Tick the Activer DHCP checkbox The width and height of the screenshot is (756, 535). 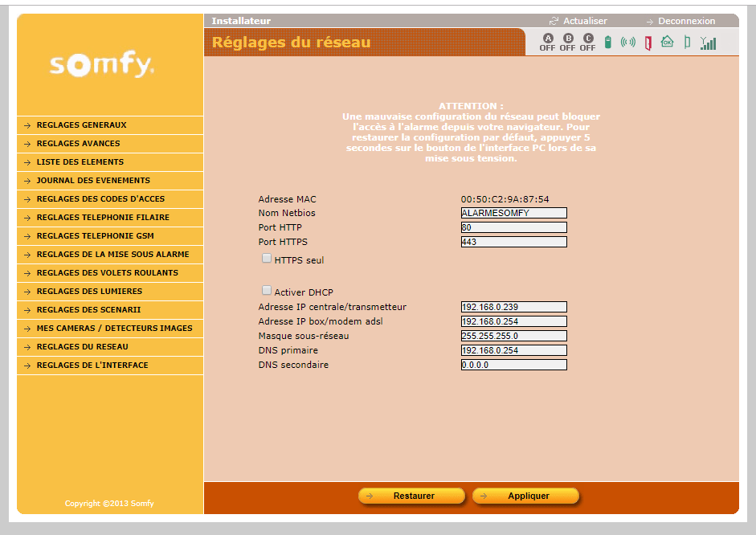click(x=267, y=290)
